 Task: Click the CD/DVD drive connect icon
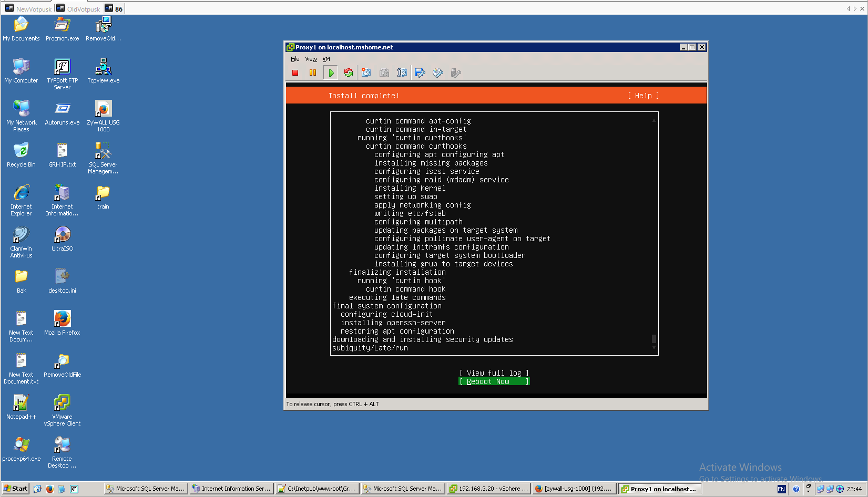tap(438, 73)
